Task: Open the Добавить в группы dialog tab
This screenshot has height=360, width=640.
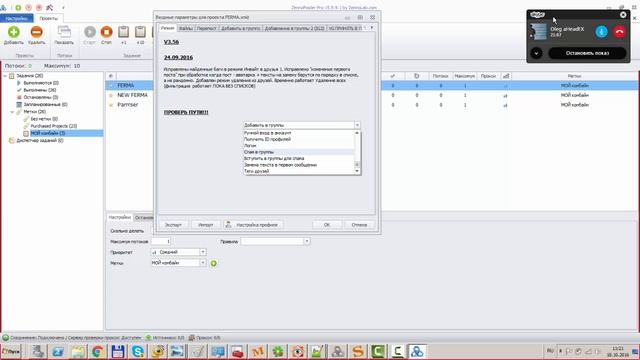Action: (x=240, y=28)
